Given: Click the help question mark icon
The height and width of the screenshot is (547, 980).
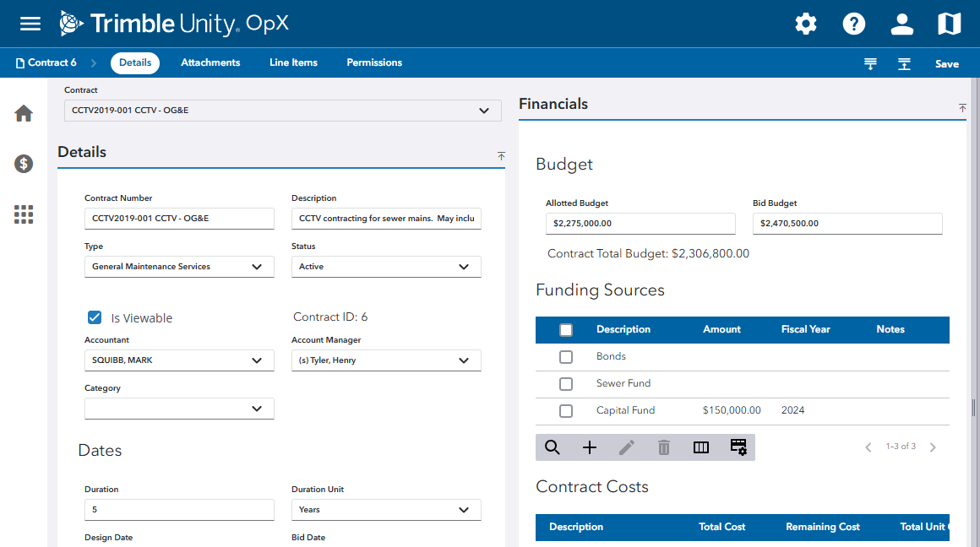Looking at the screenshot, I should coord(854,24).
